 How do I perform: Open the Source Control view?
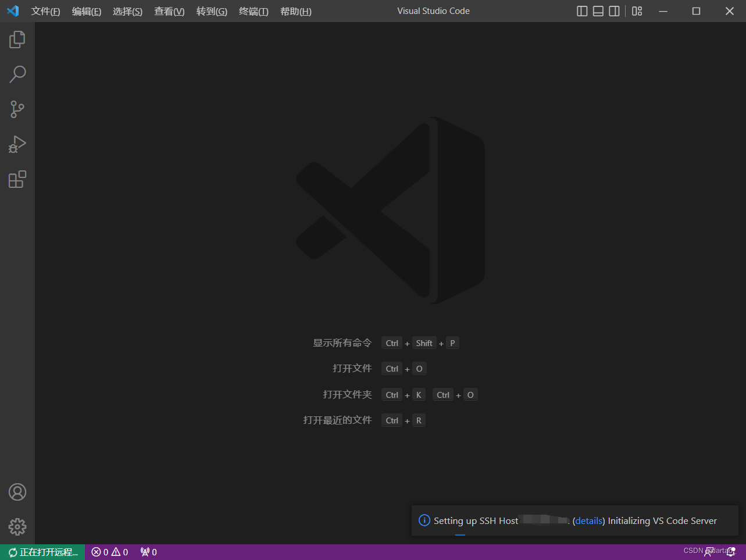[x=17, y=109]
